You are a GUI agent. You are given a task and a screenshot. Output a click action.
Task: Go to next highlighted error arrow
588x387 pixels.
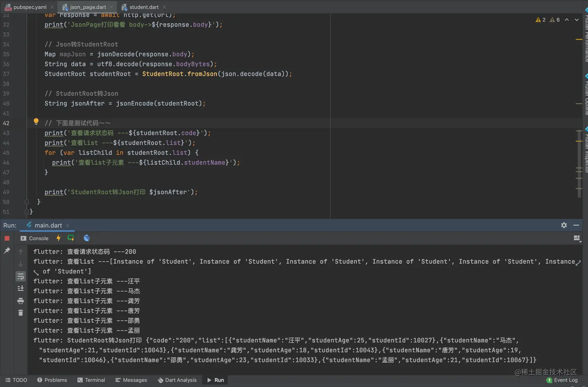tap(577, 20)
